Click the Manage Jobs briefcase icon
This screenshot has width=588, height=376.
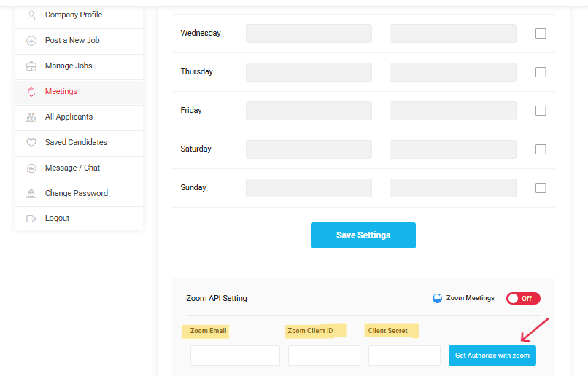pyautogui.click(x=31, y=66)
